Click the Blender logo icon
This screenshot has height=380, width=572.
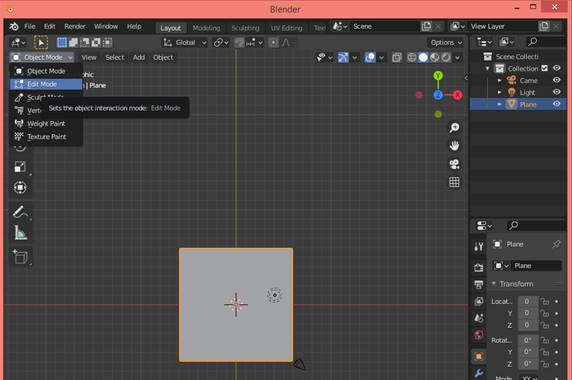pos(14,27)
